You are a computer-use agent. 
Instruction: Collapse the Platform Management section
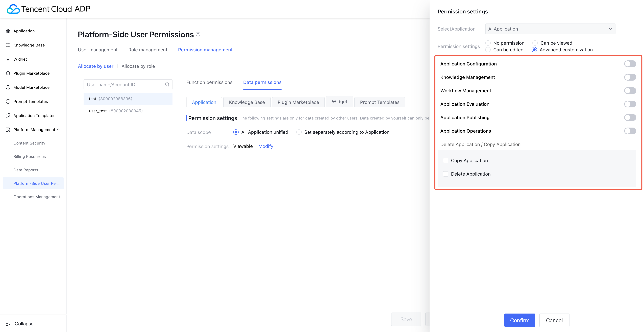click(x=59, y=130)
